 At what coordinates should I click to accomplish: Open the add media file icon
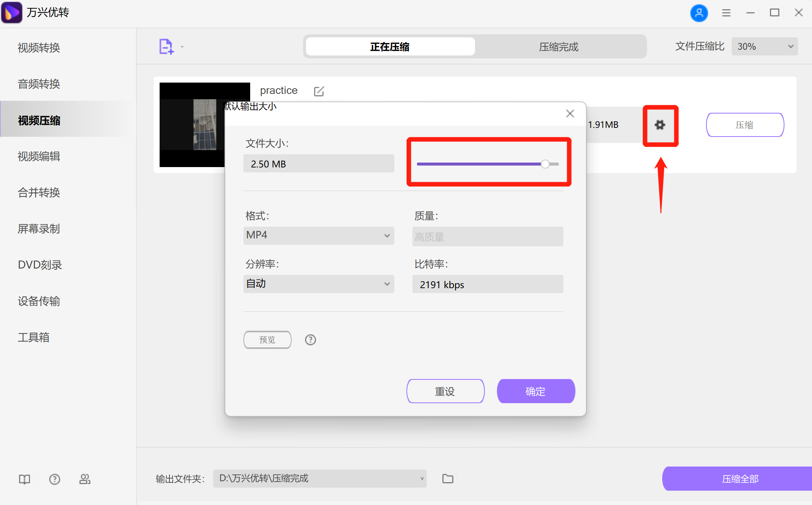tap(166, 46)
